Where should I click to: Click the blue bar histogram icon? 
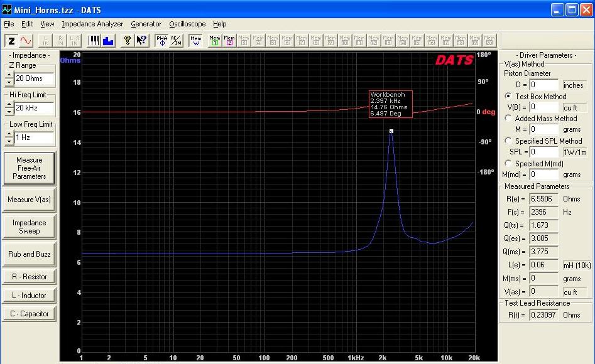pos(108,41)
